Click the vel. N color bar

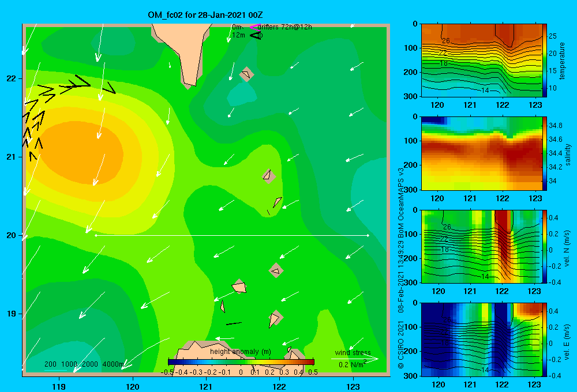[x=545, y=247]
